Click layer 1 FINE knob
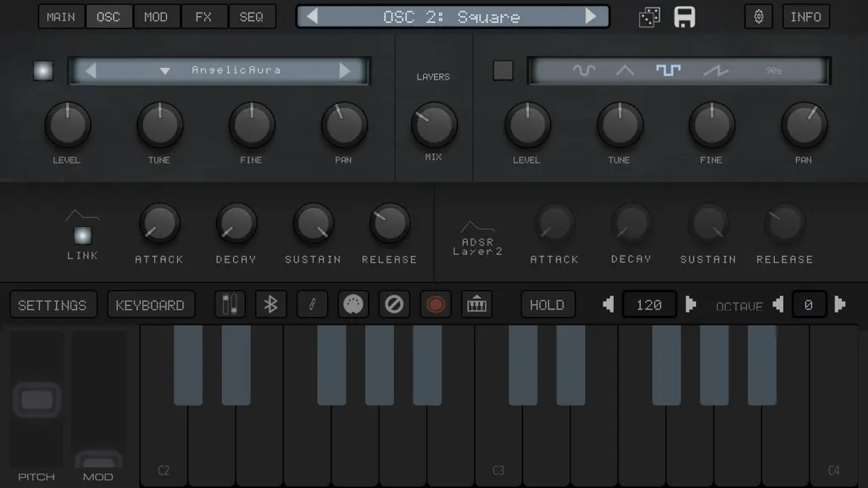Image resolution: width=868 pixels, height=488 pixels. 252,125
